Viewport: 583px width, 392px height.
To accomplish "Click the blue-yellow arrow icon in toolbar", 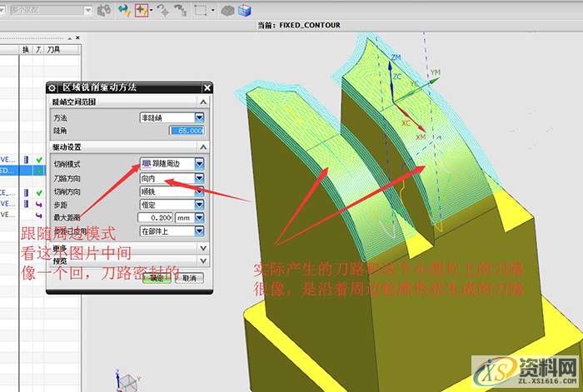I will [x=123, y=11].
